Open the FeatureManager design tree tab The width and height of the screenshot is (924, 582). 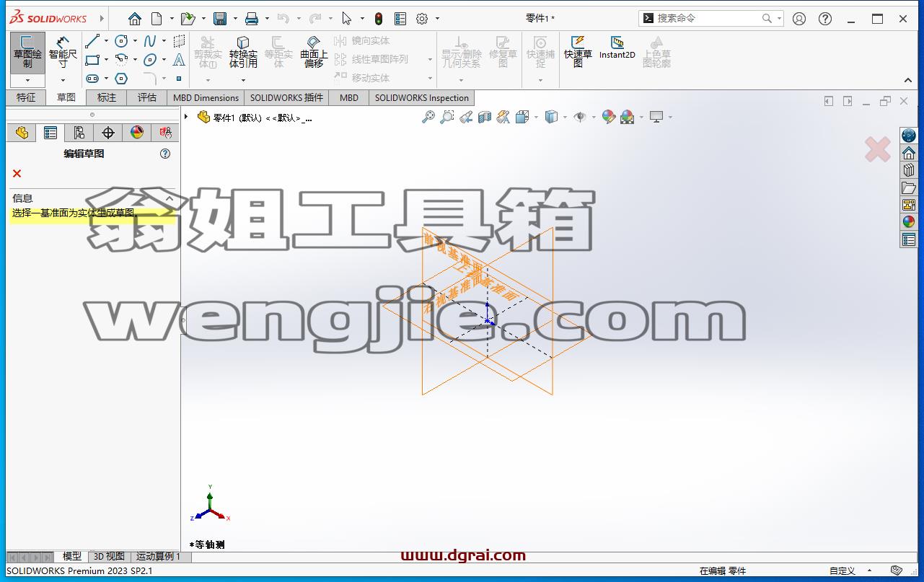click(x=22, y=133)
